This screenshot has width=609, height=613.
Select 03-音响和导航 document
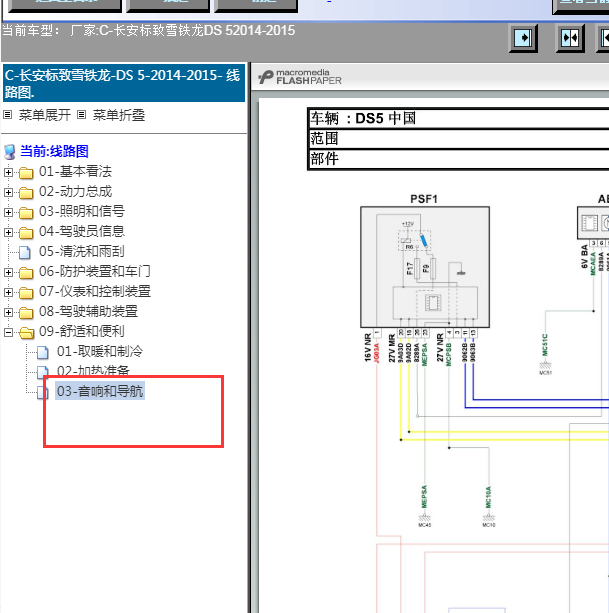tap(100, 391)
